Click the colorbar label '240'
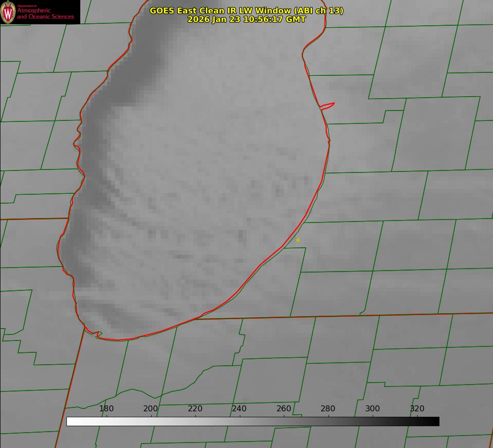 pos(239,408)
